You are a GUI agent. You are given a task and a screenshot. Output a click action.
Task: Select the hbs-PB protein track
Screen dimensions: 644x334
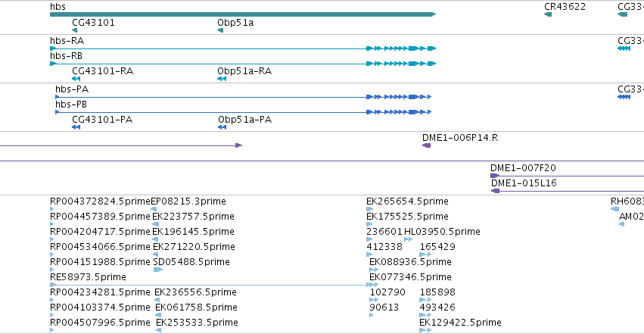[243, 112]
